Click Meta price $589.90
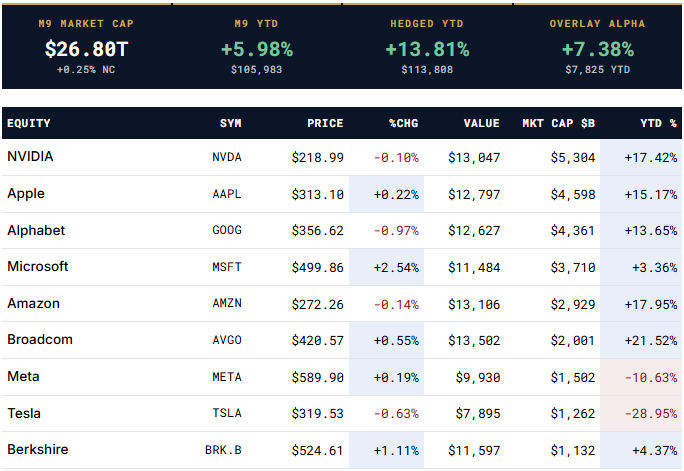Viewport: 684px width, 471px height. click(x=318, y=377)
